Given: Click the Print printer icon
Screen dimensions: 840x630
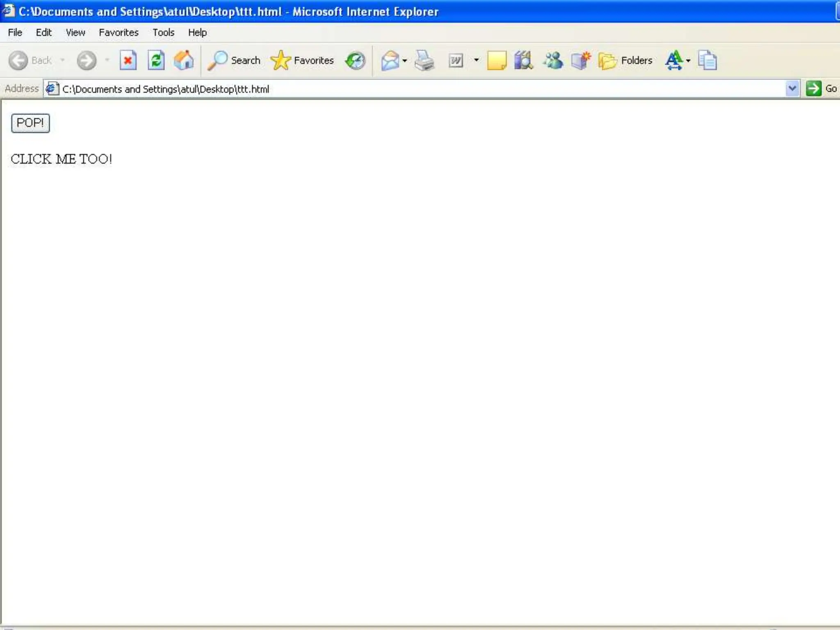Looking at the screenshot, I should click(x=424, y=61).
